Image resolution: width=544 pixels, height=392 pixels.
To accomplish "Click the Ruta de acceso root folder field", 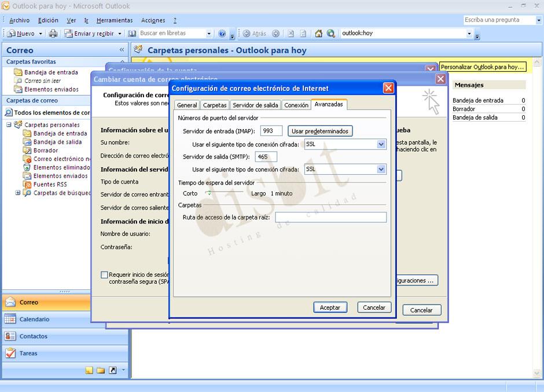I will [330, 217].
